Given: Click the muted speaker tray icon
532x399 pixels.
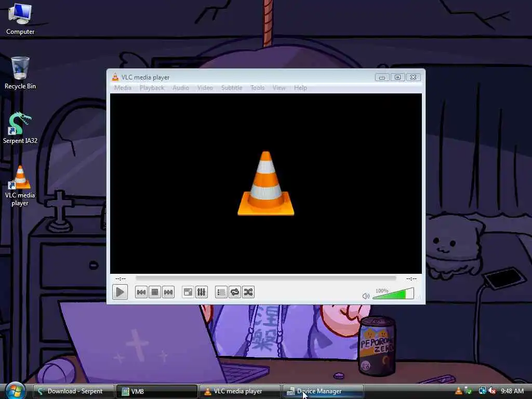Looking at the screenshot, I should (492, 391).
